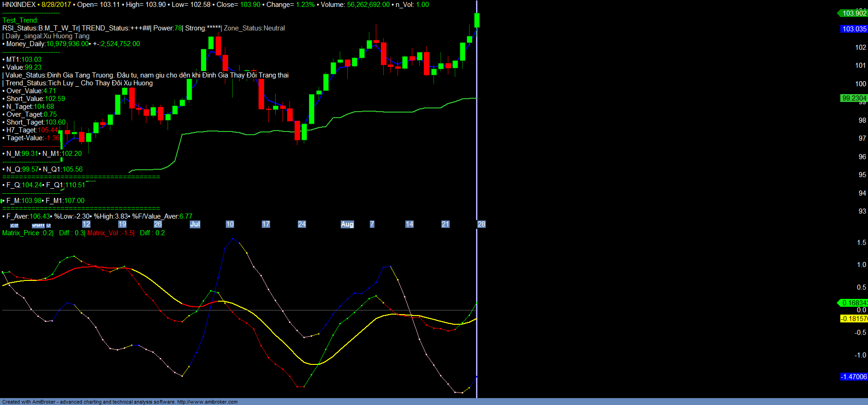This screenshot has width=868, height=405.
Task: Click the Aug month marker on date axis
Action: (x=347, y=224)
